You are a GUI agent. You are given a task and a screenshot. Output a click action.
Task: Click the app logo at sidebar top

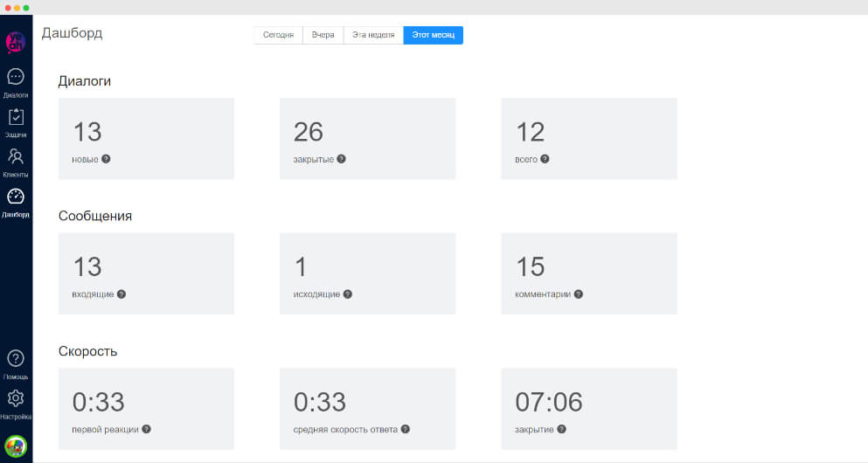16,41
